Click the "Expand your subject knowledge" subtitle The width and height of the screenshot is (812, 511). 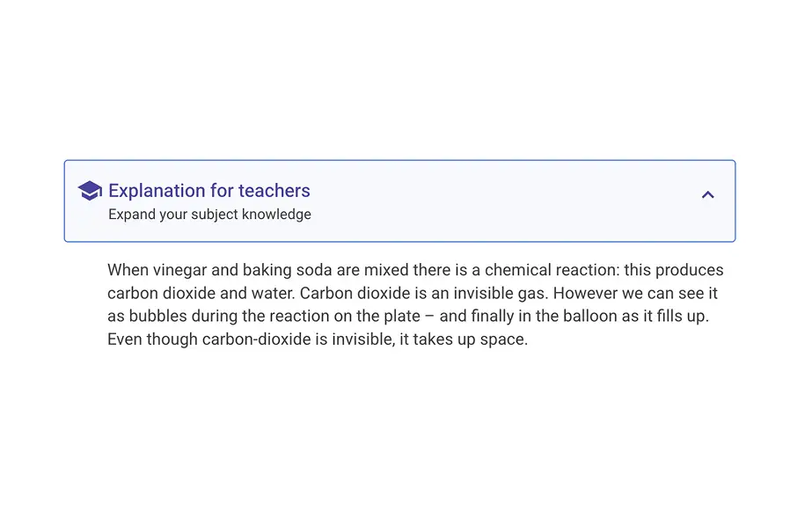point(209,215)
